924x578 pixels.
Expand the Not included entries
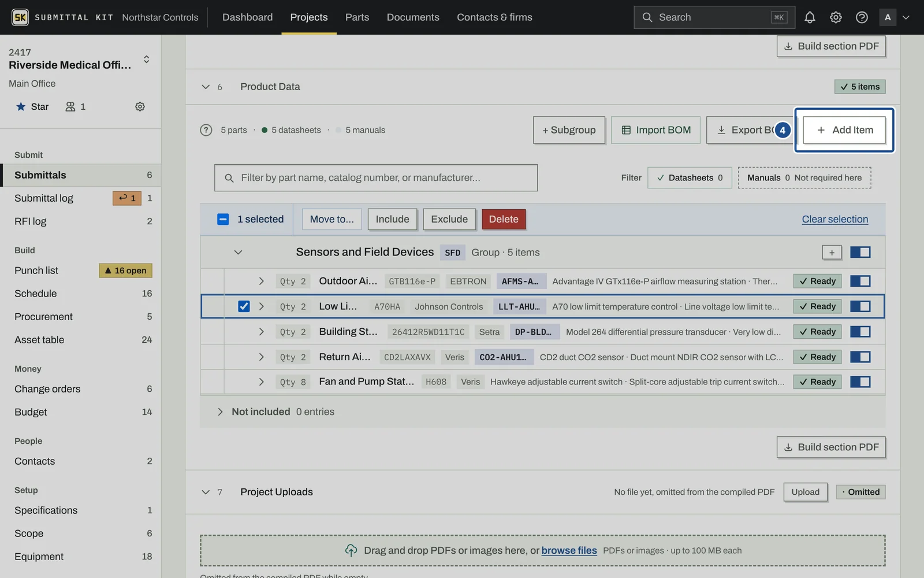pyautogui.click(x=219, y=412)
